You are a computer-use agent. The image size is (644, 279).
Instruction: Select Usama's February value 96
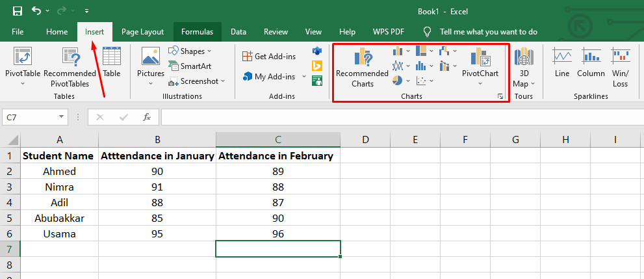coord(278,234)
